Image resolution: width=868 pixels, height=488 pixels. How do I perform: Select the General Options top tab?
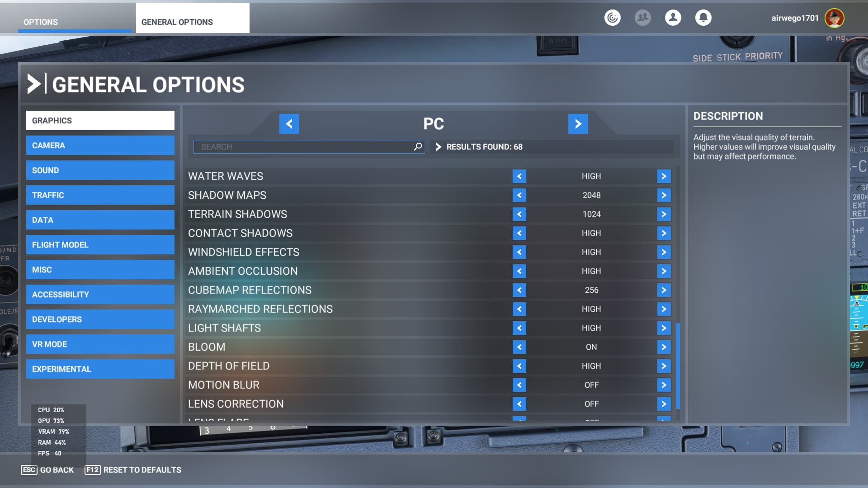click(x=193, y=18)
